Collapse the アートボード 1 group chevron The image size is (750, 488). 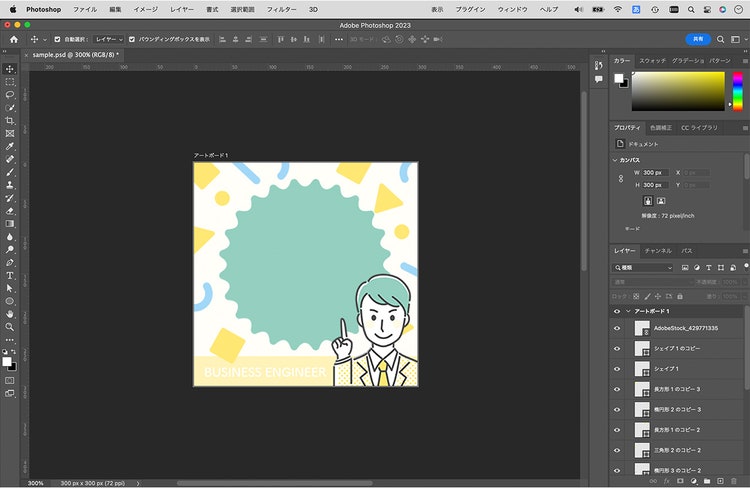(628, 311)
